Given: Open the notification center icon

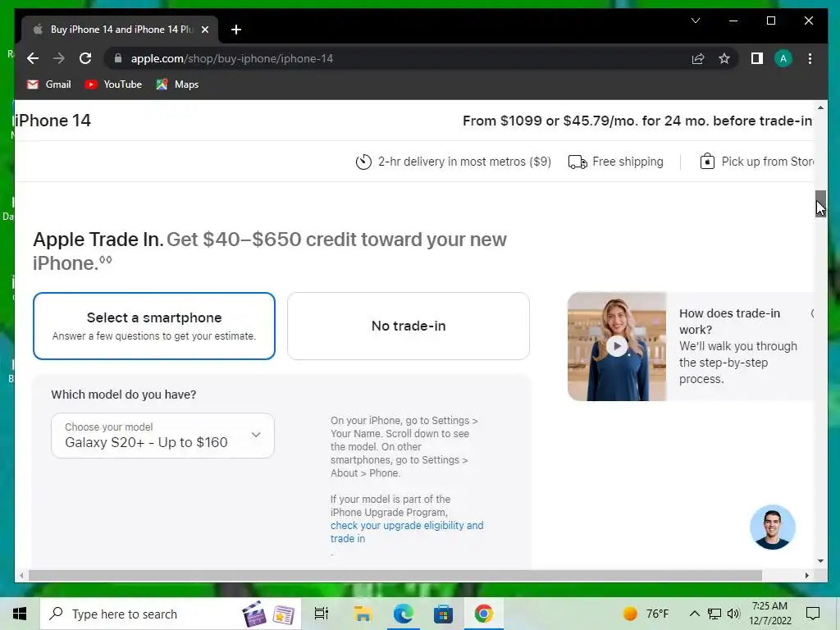Looking at the screenshot, I should click(813, 614).
